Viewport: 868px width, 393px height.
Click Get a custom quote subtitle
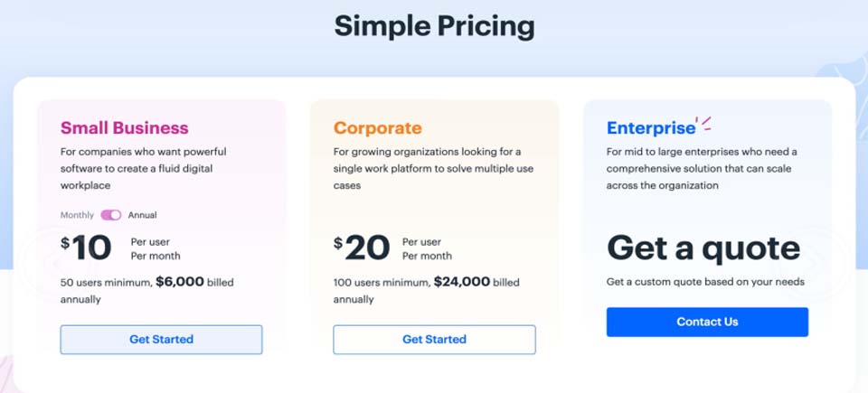705,282
